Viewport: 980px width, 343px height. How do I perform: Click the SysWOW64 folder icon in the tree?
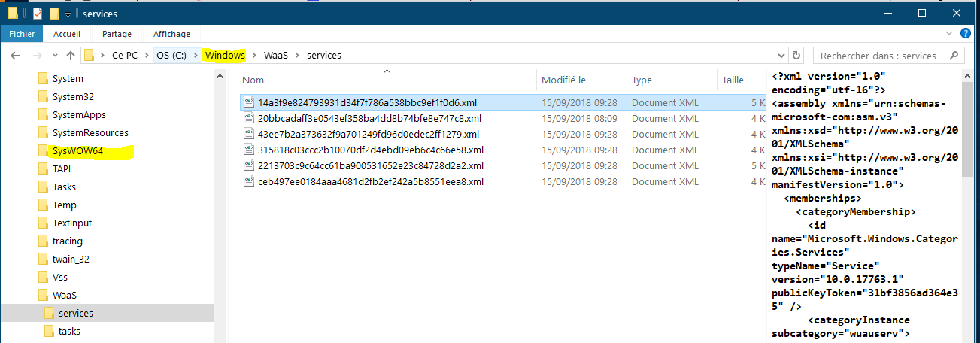(44, 151)
